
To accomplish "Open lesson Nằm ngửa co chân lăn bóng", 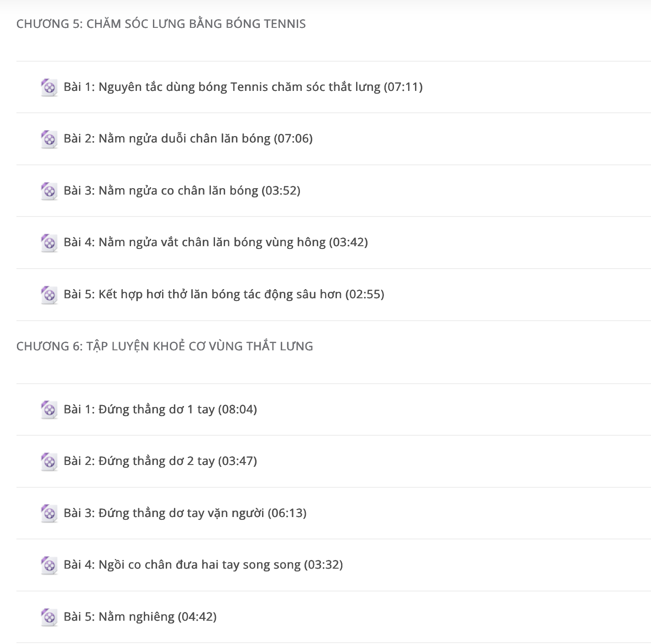I will [182, 190].
